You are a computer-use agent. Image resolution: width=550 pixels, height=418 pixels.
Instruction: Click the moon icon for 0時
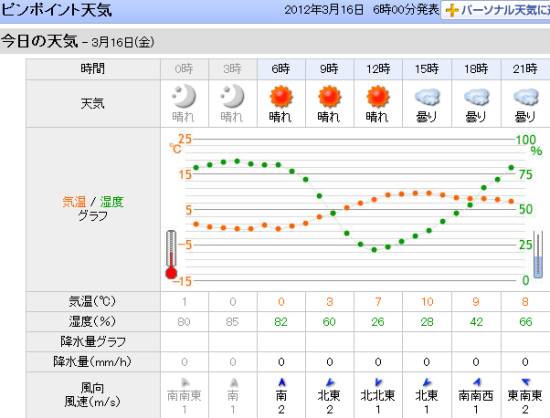(x=184, y=96)
